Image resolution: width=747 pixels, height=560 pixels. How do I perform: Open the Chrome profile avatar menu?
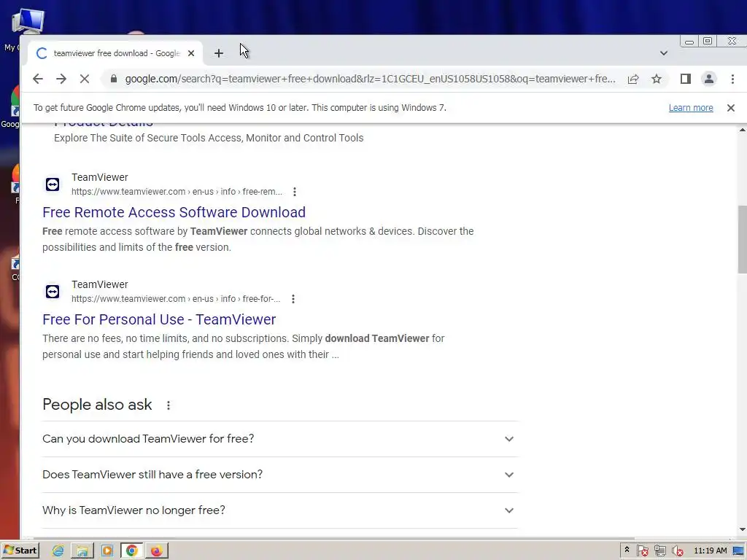(709, 79)
